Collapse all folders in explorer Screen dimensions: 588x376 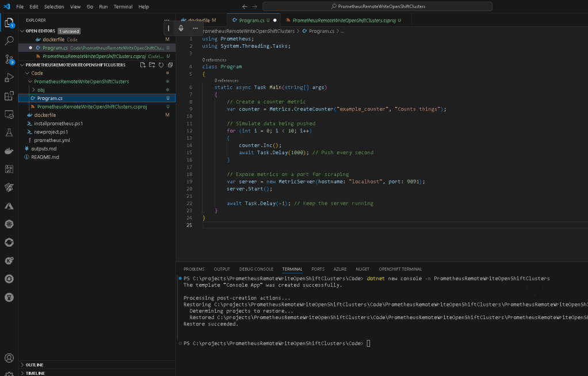tap(170, 65)
